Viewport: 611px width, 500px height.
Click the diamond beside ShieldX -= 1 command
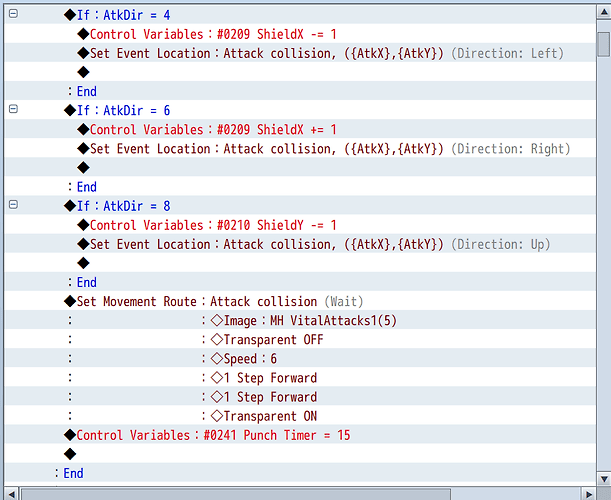pos(83,34)
